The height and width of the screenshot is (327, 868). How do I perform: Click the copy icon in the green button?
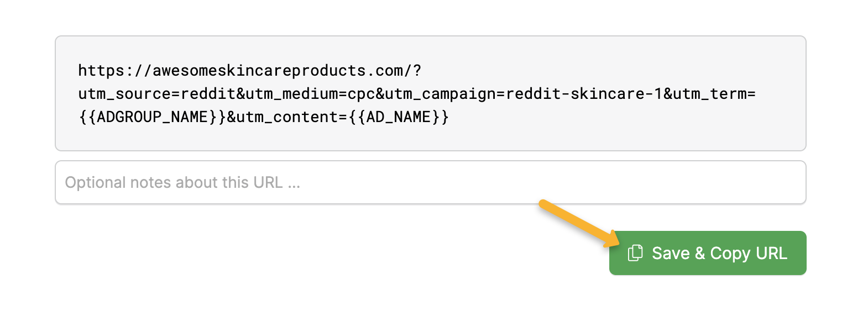635,253
